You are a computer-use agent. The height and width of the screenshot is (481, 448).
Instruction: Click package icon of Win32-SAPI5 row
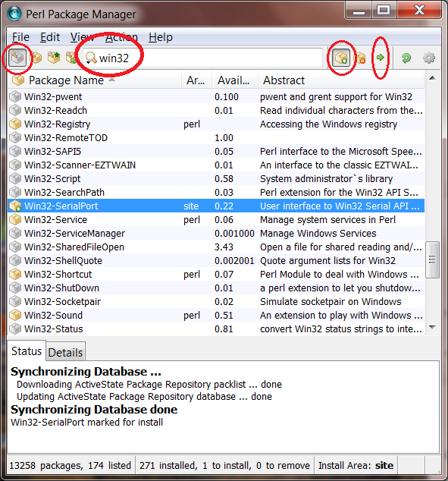[x=14, y=151]
